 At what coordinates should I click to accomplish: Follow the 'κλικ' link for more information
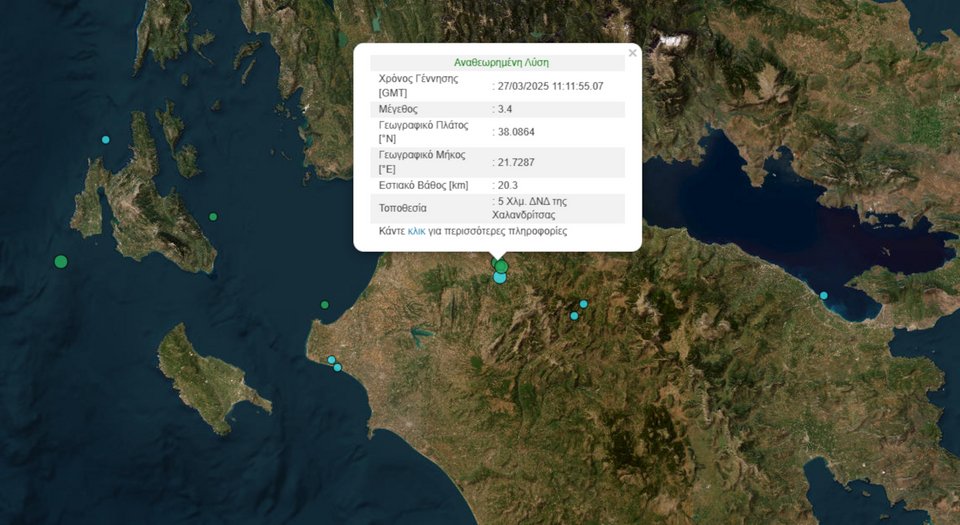coord(417,231)
